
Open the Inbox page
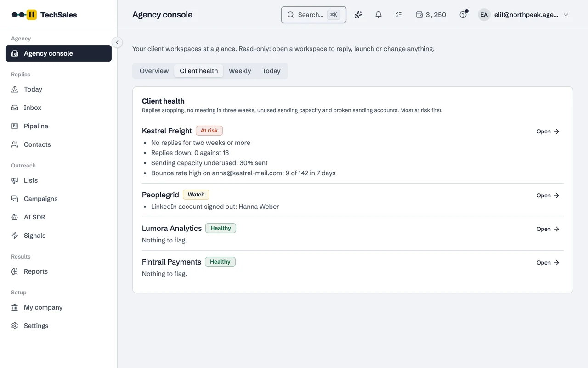[58, 108]
